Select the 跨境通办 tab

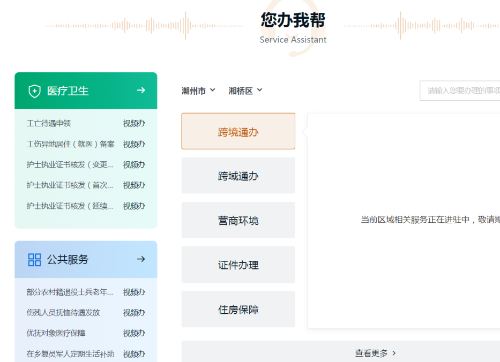[x=238, y=131]
